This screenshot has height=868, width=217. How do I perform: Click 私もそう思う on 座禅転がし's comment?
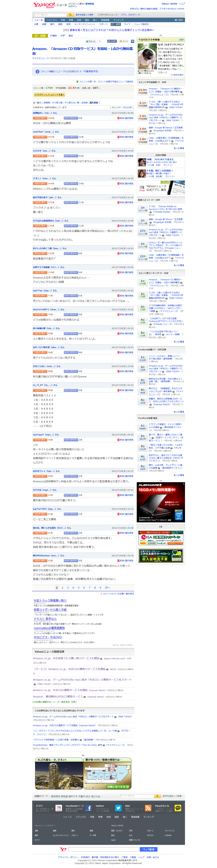click(x=40, y=118)
